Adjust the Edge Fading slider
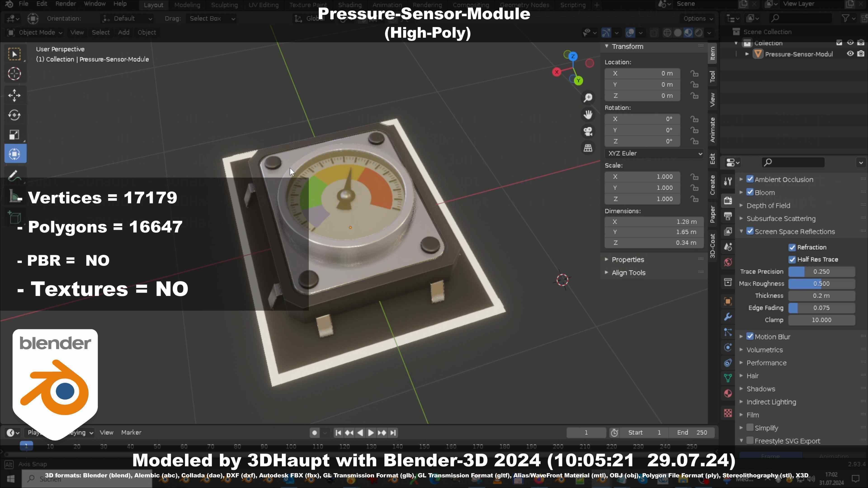This screenshot has height=488, width=868. click(x=821, y=308)
